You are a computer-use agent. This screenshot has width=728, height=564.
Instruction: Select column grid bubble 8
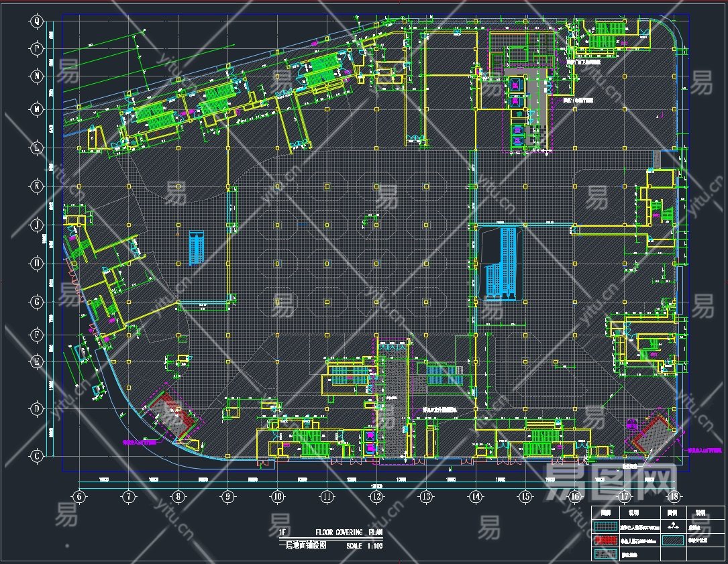[178, 497]
